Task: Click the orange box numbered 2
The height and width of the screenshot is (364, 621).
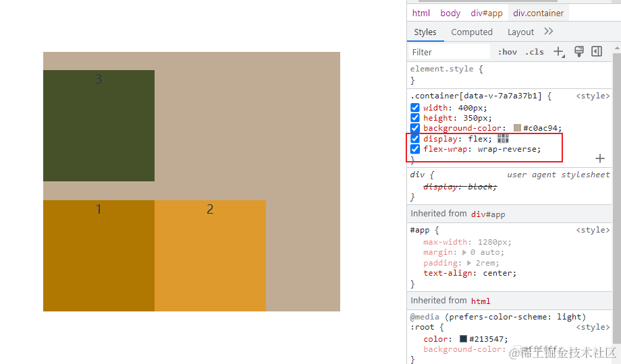Action: coord(210,255)
